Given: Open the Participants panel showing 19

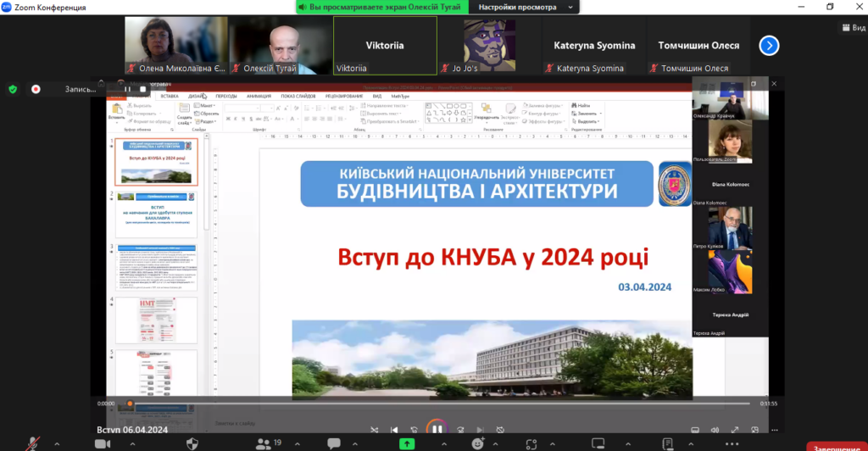Looking at the screenshot, I should (x=269, y=443).
